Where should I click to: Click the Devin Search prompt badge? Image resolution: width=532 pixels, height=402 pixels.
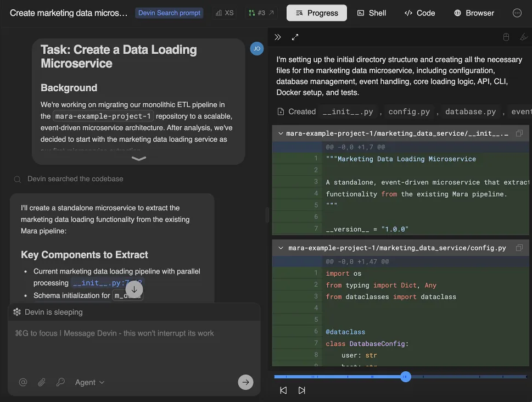pos(169,13)
